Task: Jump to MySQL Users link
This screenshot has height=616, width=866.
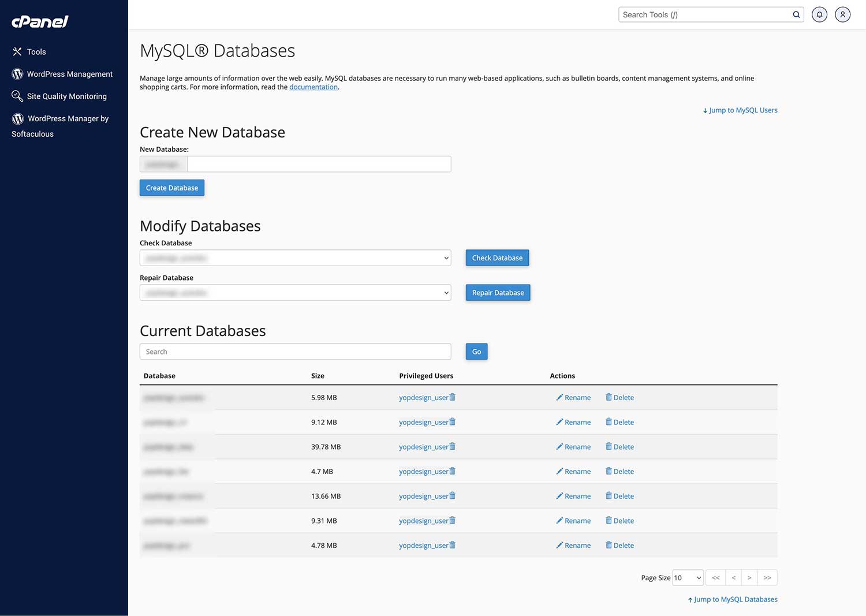Action: click(x=740, y=110)
